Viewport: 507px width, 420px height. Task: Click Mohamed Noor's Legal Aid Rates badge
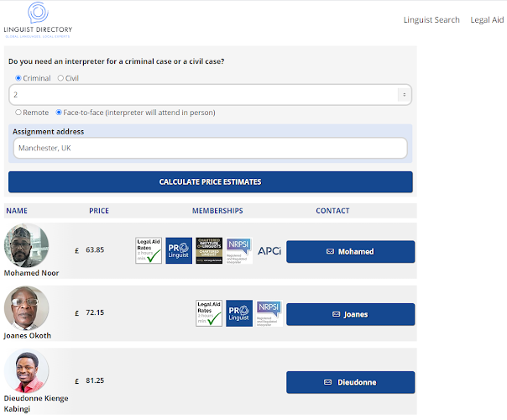coord(149,250)
